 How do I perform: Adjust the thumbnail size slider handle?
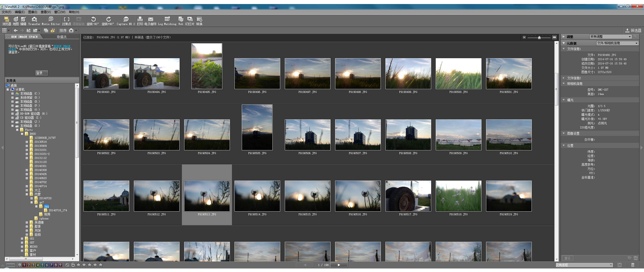tap(539, 38)
